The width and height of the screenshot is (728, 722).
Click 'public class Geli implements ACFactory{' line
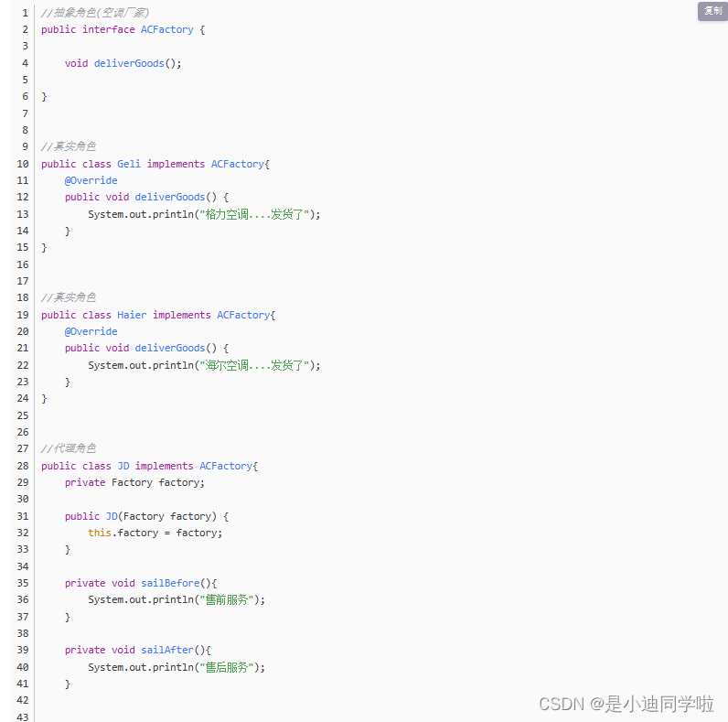(x=155, y=164)
